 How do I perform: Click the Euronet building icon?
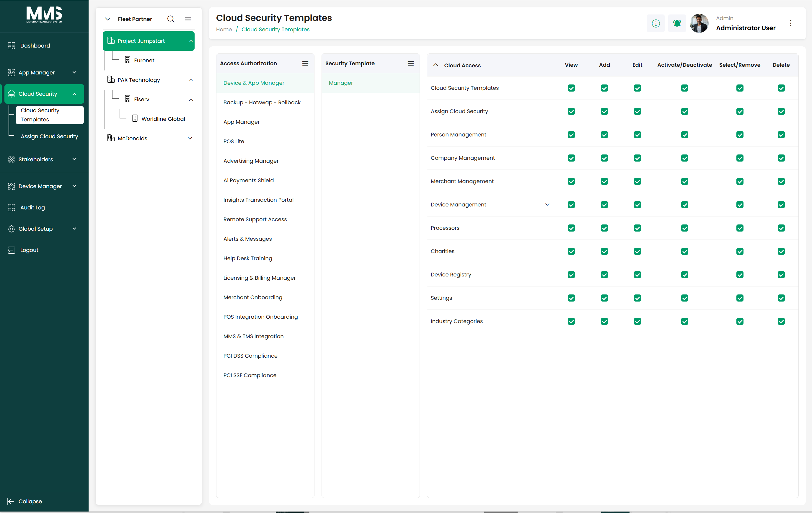click(128, 60)
